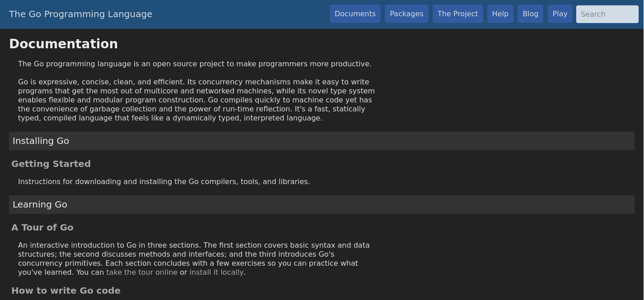
Task: Navigate to the Packages page
Action: [406, 14]
